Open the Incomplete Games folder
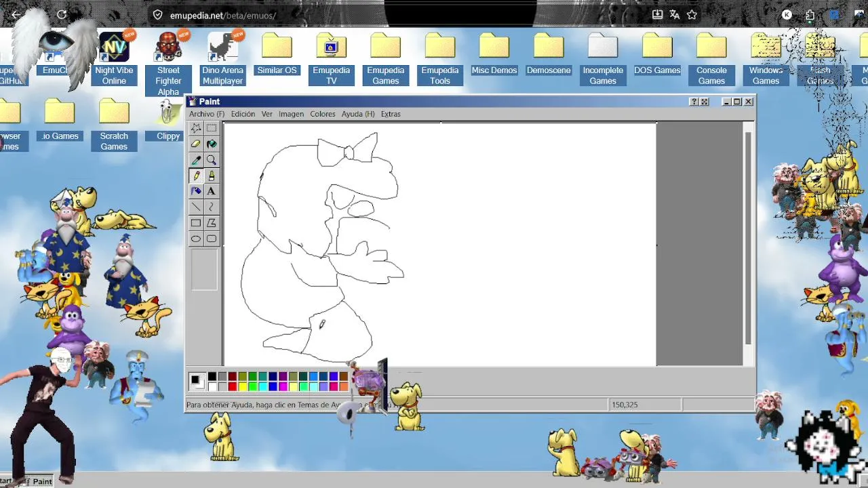Screen dimensions: 868x488 [x=603, y=59]
